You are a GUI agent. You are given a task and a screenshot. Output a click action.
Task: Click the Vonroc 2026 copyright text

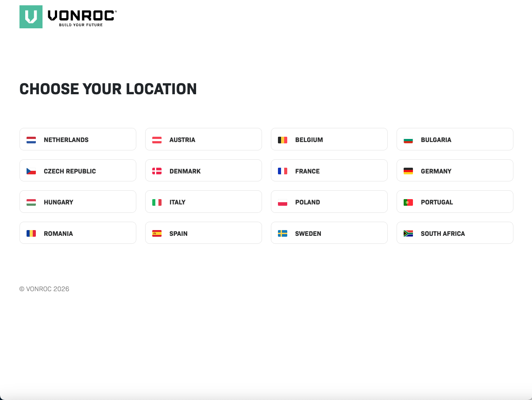coord(44,289)
